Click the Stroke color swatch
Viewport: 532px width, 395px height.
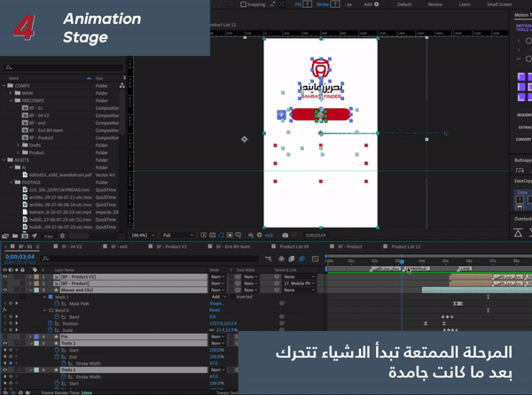pos(334,4)
